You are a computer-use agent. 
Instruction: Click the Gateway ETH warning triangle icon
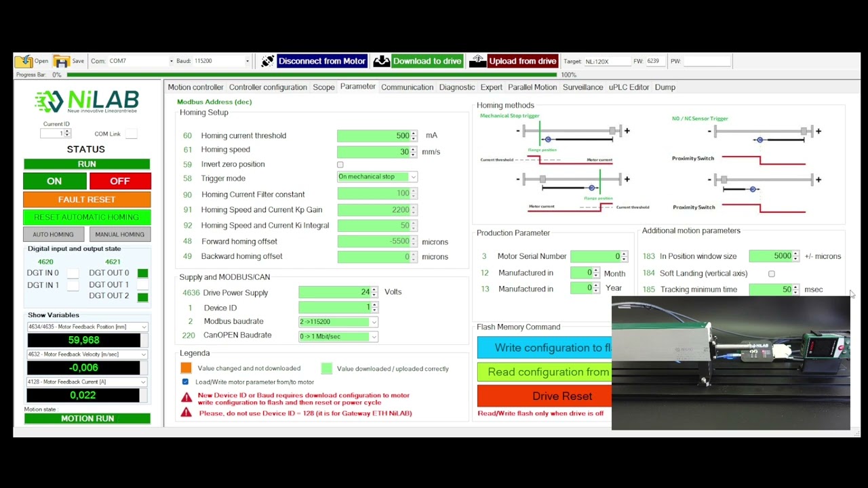coord(186,413)
